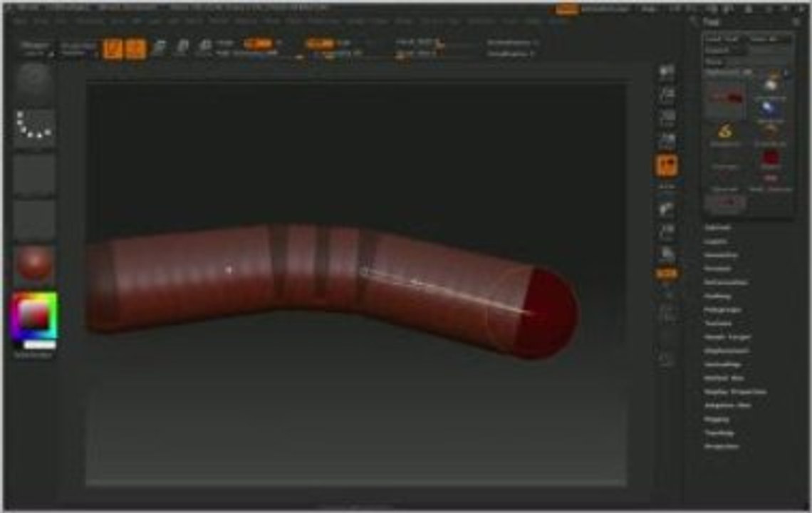Expand the Masking subpalette
Viewport: 812px width, 513px height.
click(717, 296)
